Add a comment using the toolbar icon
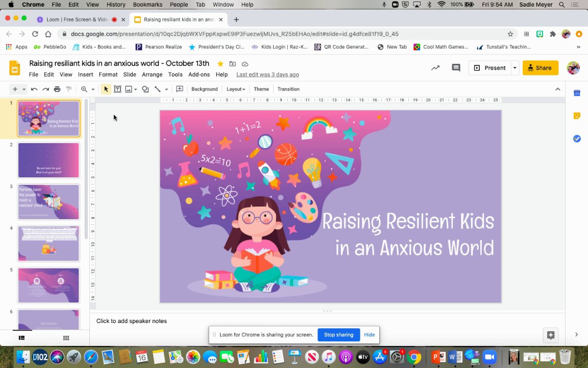This screenshot has width=588, height=368. [180, 89]
